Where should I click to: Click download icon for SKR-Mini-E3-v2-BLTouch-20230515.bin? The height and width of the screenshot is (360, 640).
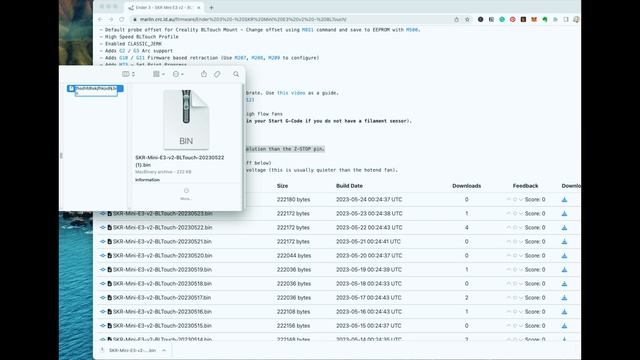click(x=564, y=326)
